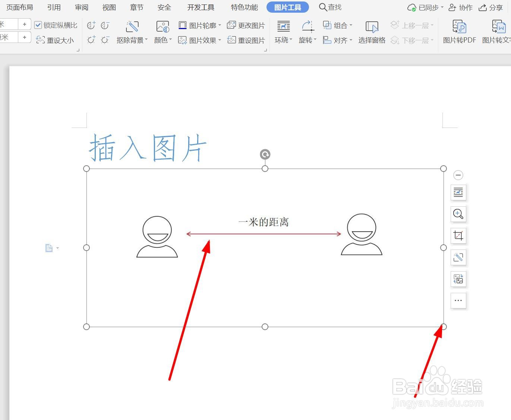511x420 pixels.
Task: Click the picture style group dialog launcher
Action: [265, 50]
